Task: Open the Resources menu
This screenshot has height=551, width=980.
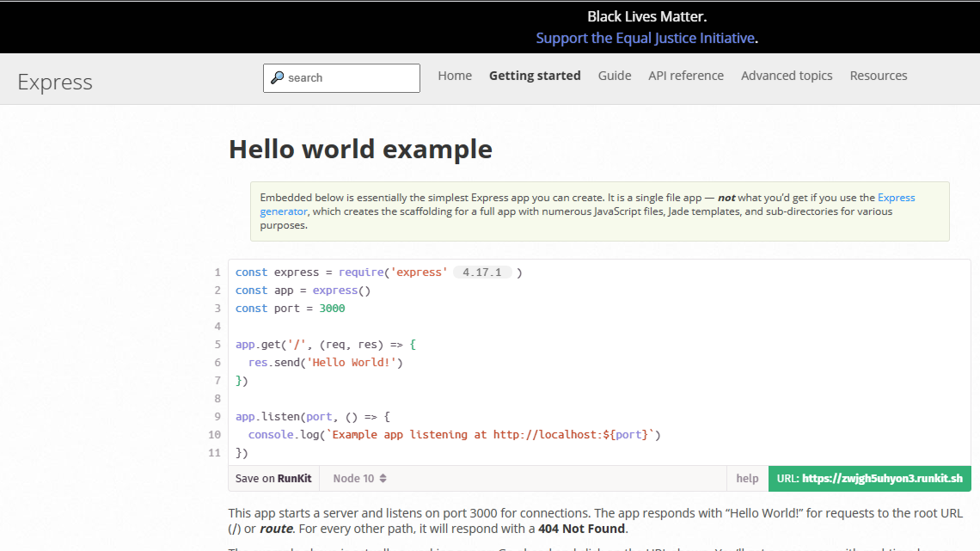Action: [x=879, y=76]
